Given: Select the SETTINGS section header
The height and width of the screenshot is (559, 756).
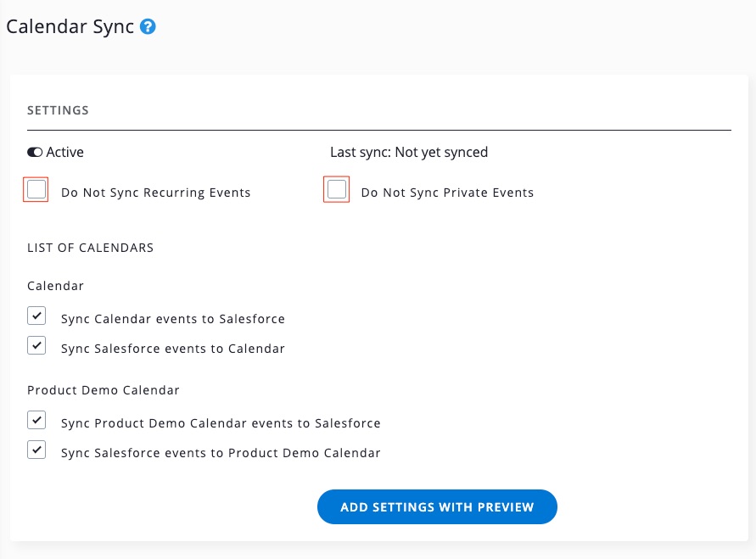Looking at the screenshot, I should (58, 110).
